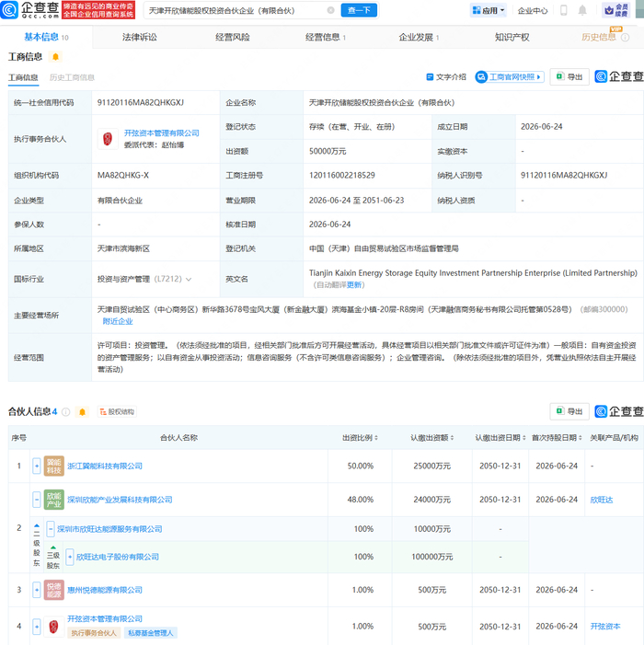Open 历史信息 VIP tab
This screenshot has height=645, width=644.
(598, 37)
